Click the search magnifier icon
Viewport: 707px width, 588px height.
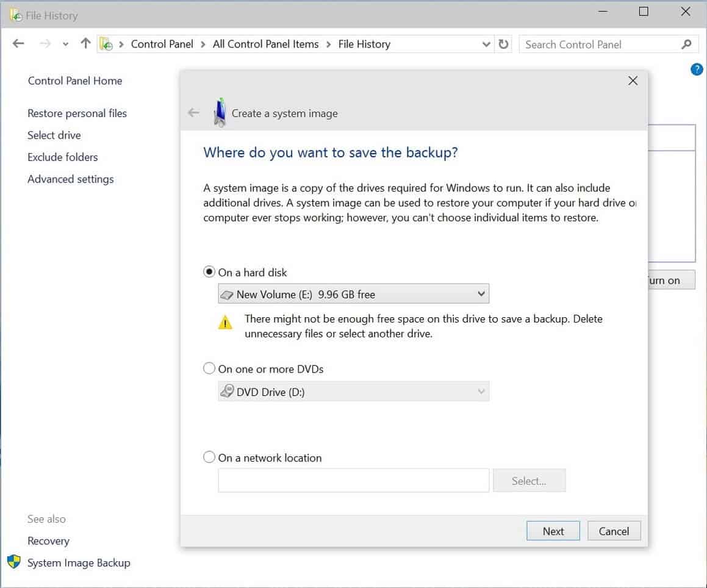click(x=687, y=44)
